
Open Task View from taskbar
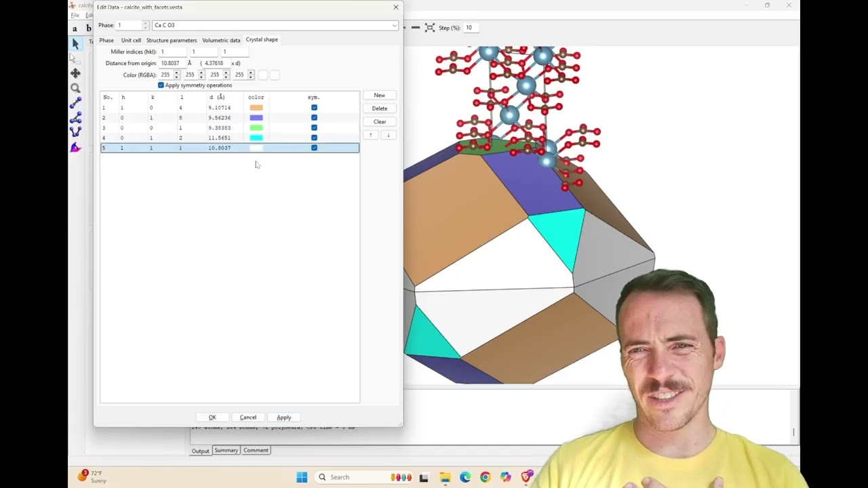click(x=424, y=477)
